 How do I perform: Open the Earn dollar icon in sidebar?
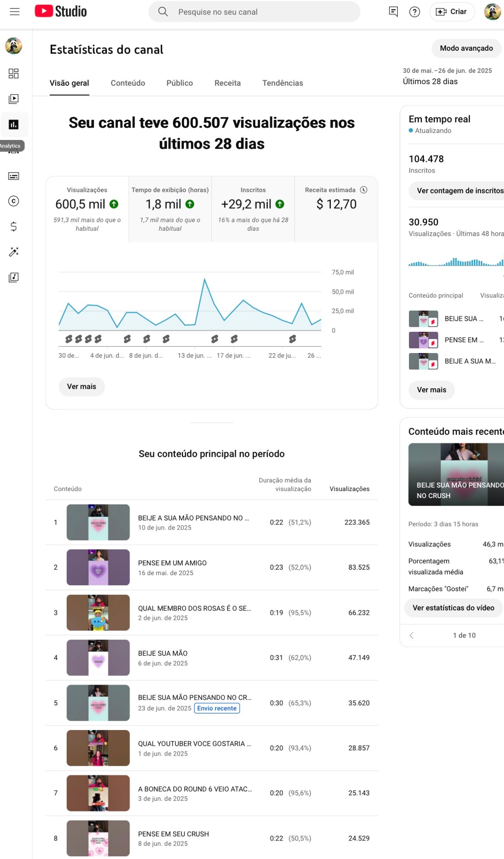pos(14,226)
